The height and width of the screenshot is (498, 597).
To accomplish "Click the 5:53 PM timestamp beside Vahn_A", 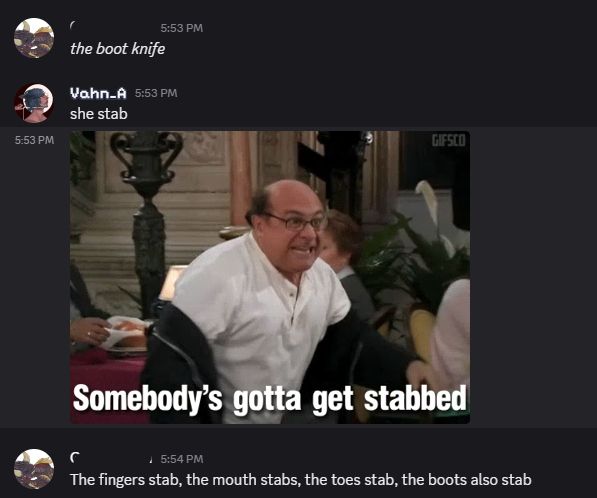I will click(x=156, y=93).
